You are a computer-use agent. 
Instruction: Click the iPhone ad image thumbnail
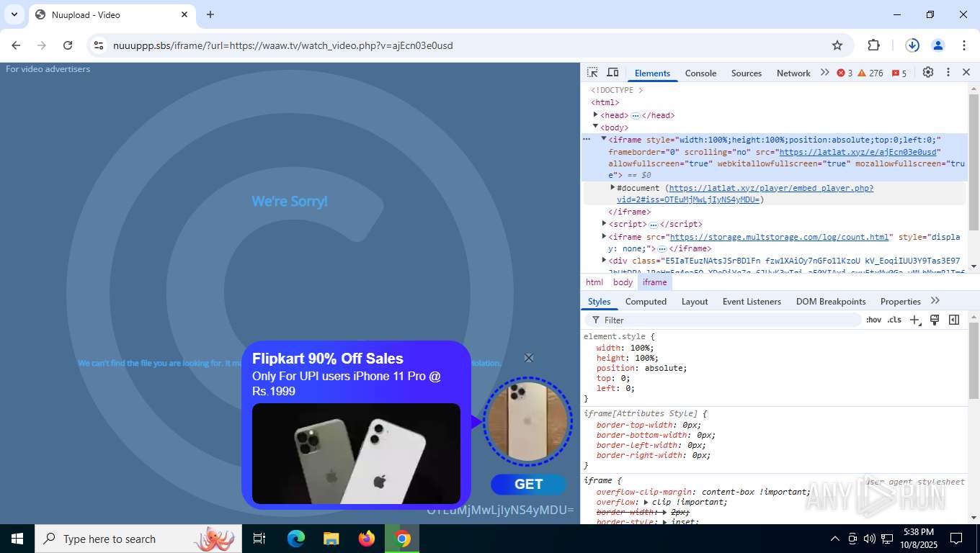point(356,454)
